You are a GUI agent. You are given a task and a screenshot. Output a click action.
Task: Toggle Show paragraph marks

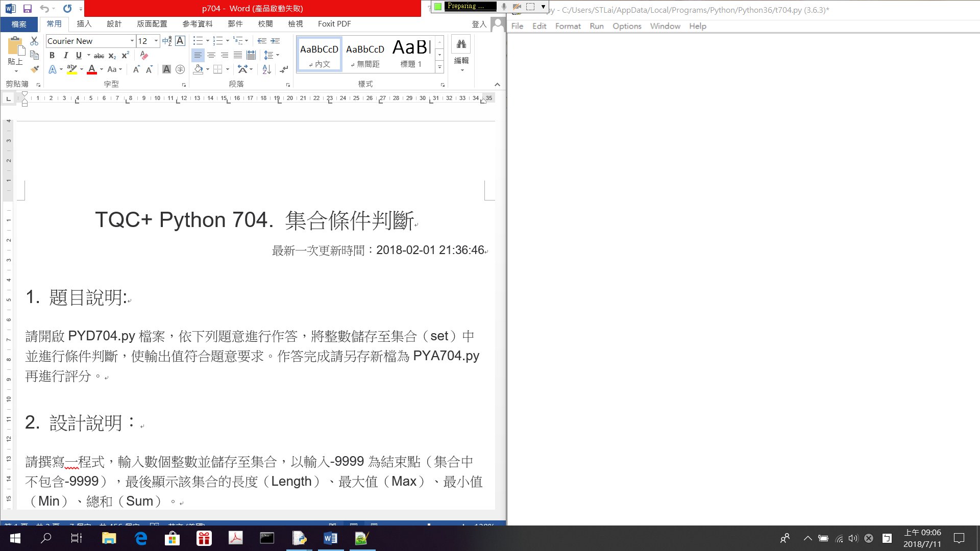(x=284, y=69)
